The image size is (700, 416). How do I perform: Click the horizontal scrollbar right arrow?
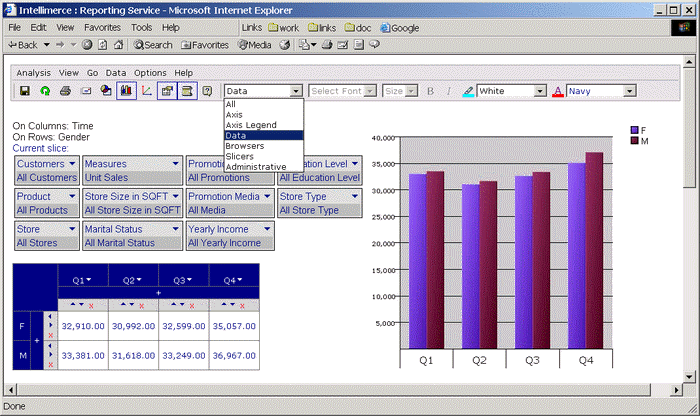(676, 390)
